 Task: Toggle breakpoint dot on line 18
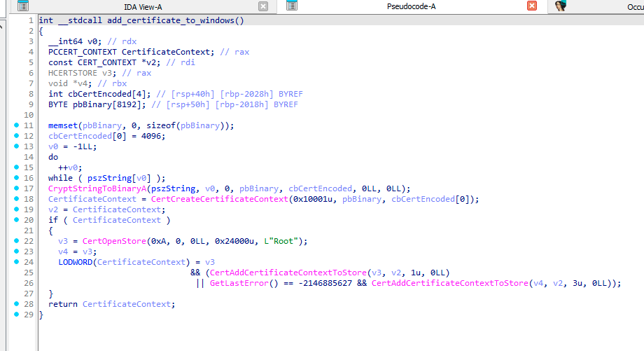(x=16, y=198)
